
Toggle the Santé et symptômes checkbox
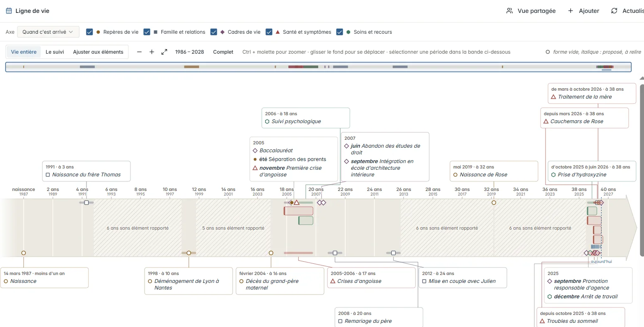coord(269,32)
